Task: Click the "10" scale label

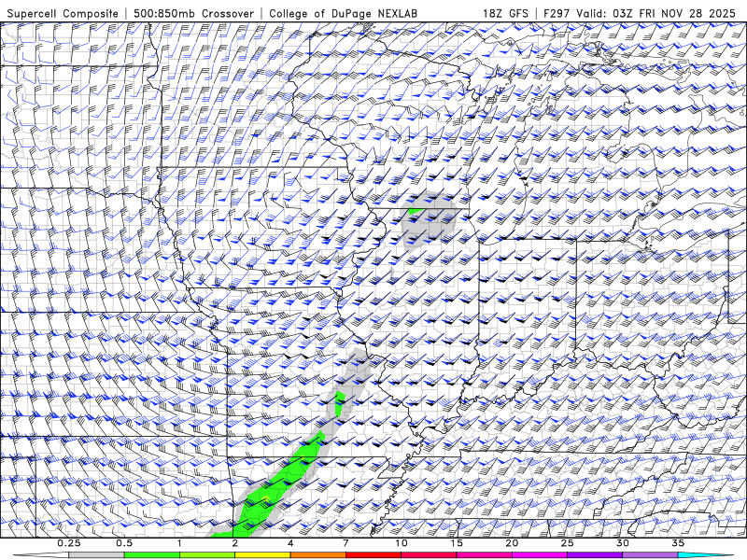Action: coord(402,543)
